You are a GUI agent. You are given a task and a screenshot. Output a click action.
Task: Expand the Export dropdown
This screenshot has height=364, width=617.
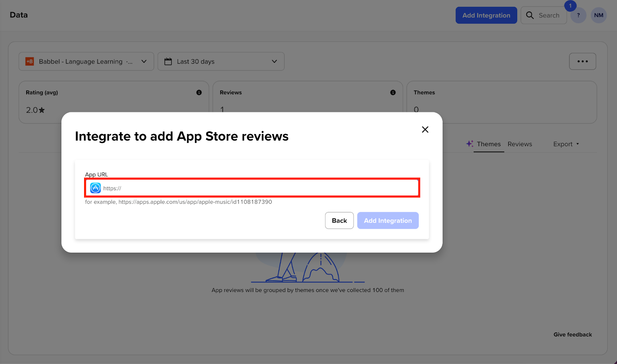(x=566, y=144)
